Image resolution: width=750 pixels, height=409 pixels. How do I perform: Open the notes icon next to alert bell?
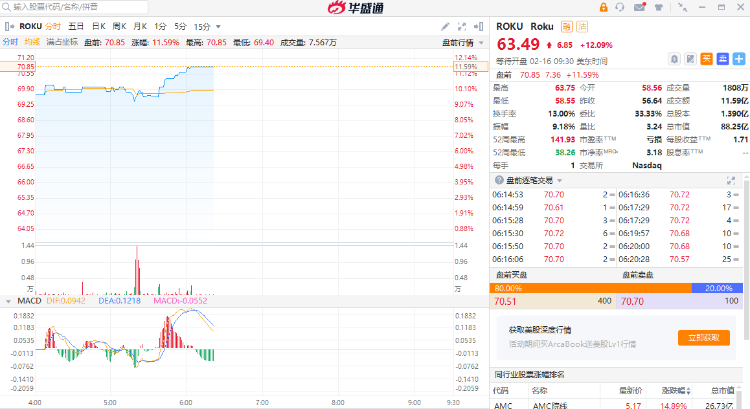coord(690,59)
